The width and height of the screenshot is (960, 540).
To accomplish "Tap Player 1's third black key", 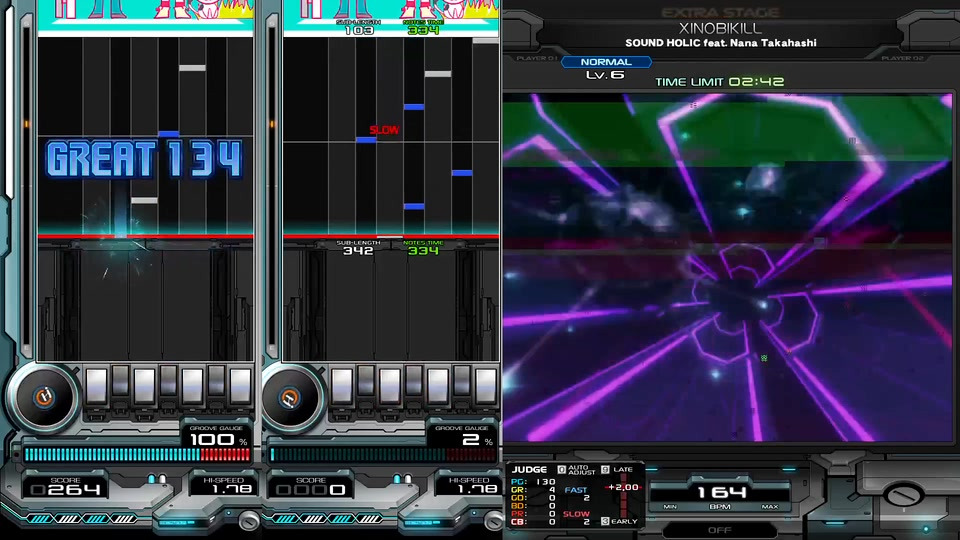I will [216, 380].
